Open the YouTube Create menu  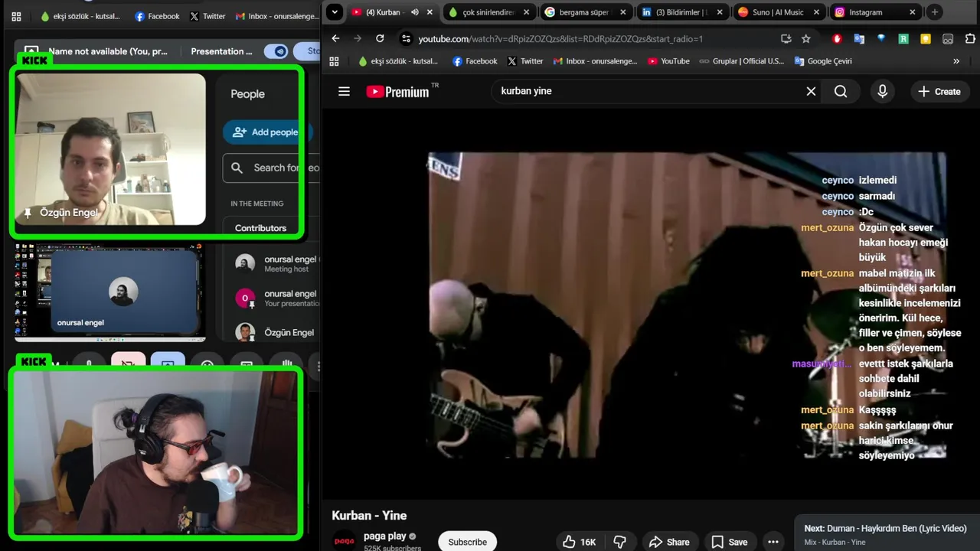tap(939, 91)
